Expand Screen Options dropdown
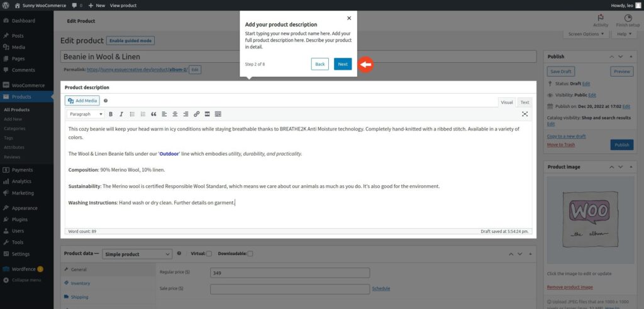This screenshot has width=644, height=309. 586,34
